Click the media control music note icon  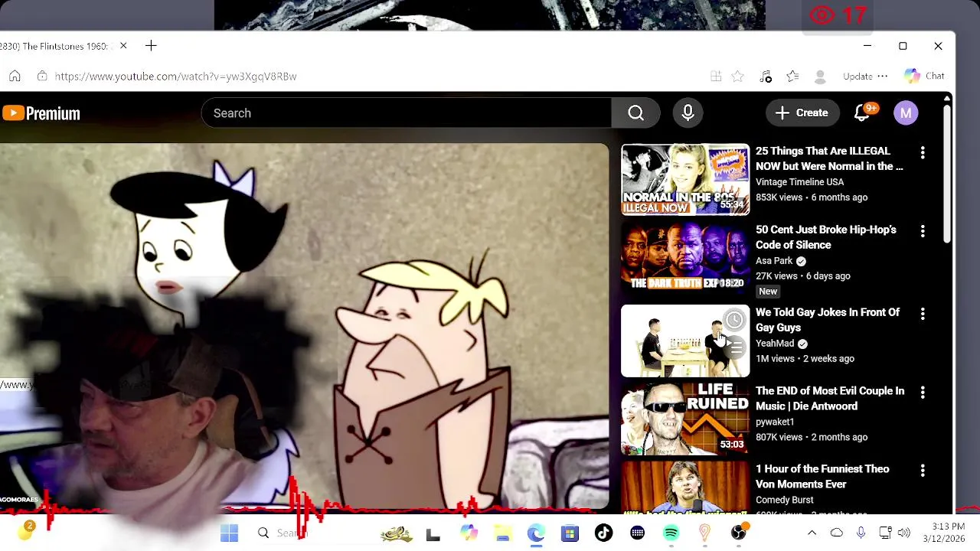766,76
